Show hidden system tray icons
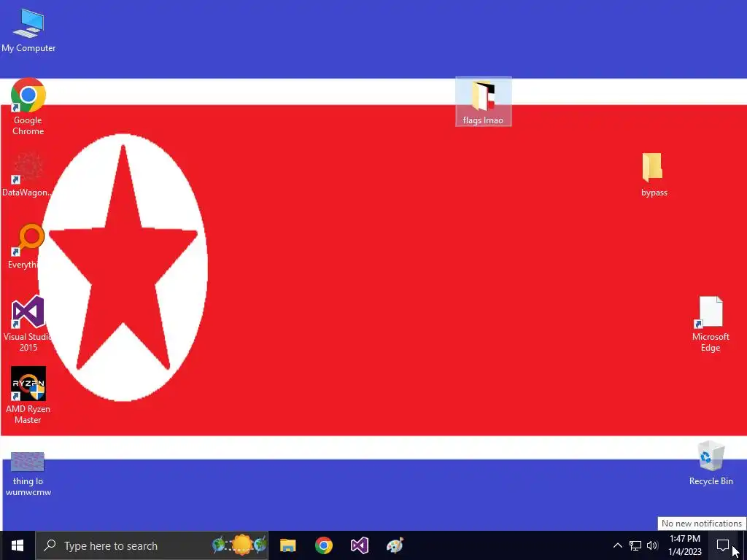Viewport: 747px width, 560px height. (617, 545)
